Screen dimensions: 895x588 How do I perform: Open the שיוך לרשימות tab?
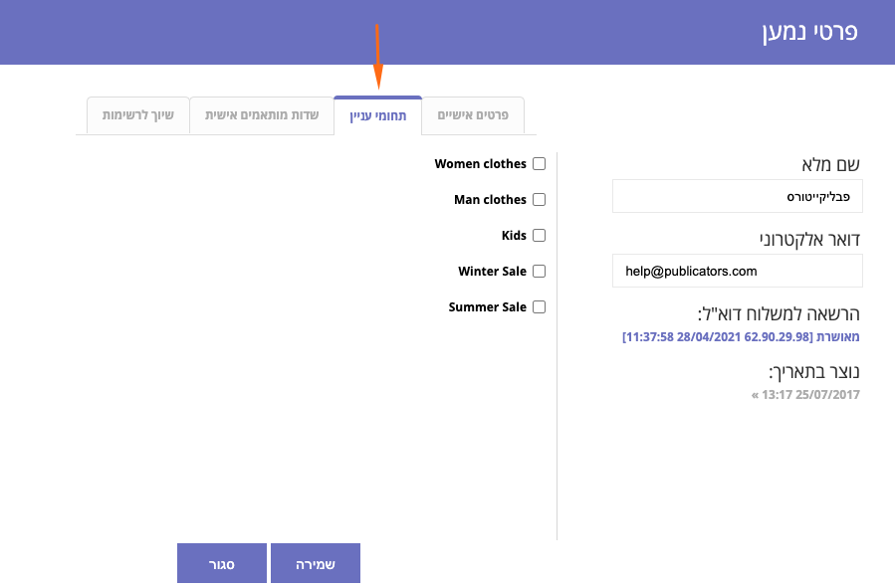coord(138,115)
